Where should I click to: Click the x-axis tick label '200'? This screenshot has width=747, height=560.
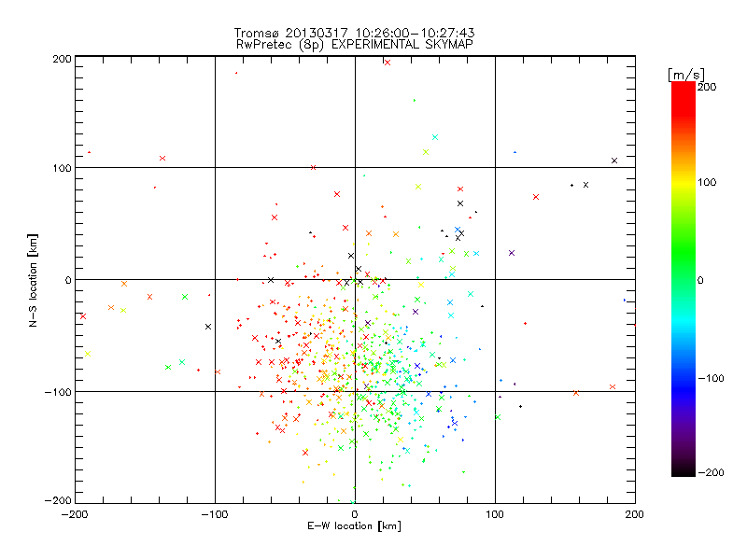click(x=635, y=514)
